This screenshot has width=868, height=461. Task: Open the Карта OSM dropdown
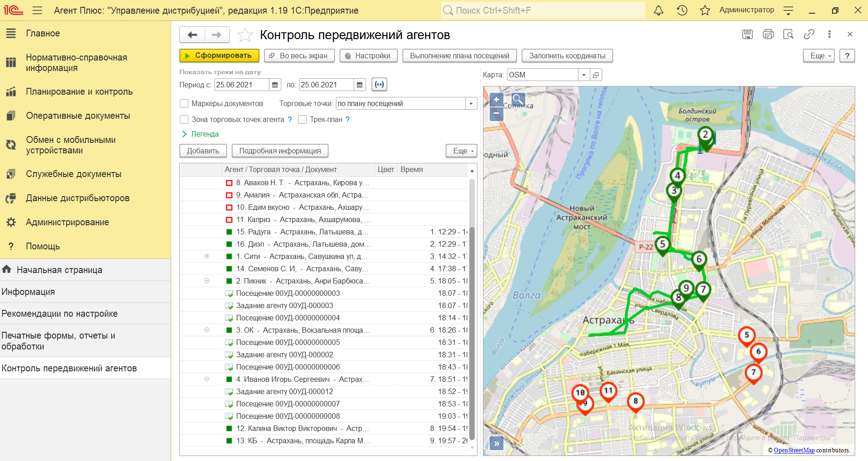tap(584, 75)
